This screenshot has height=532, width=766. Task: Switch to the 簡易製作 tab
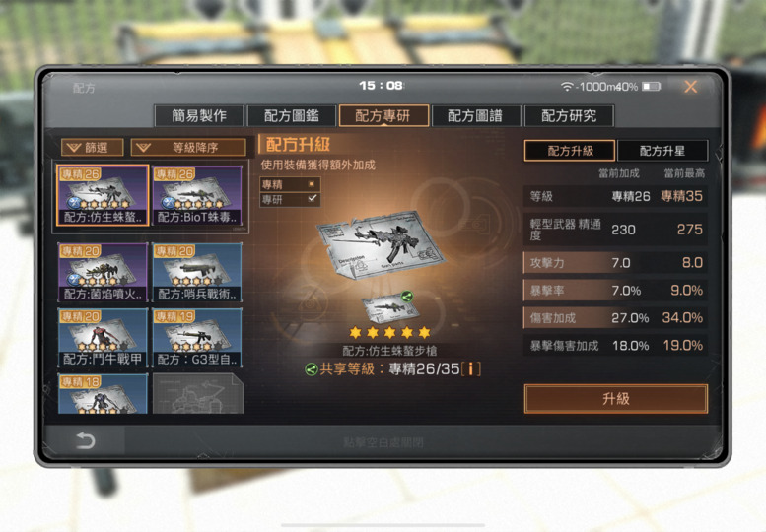click(x=199, y=115)
